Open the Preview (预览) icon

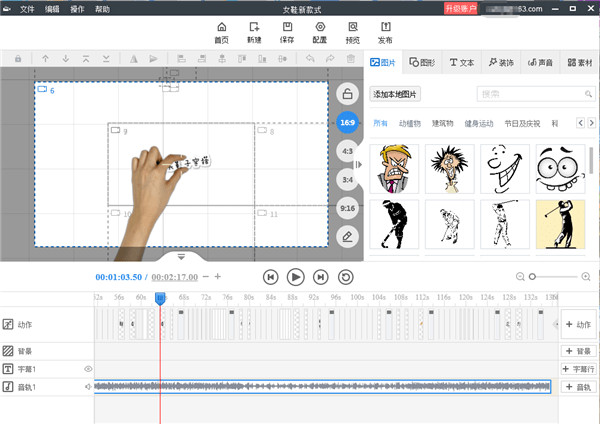[352, 32]
